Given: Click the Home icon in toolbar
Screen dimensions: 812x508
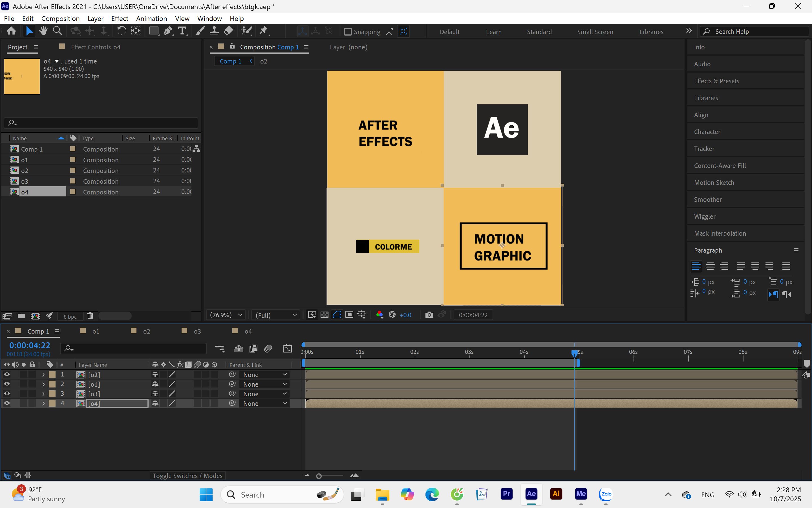Looking at the screenshot, I should (11, 31).
